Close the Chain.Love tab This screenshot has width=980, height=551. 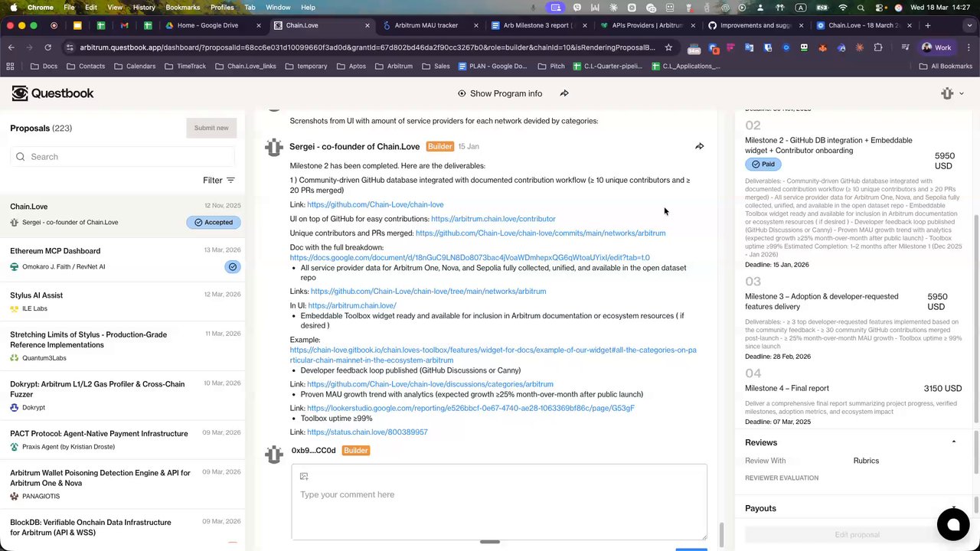367,25
